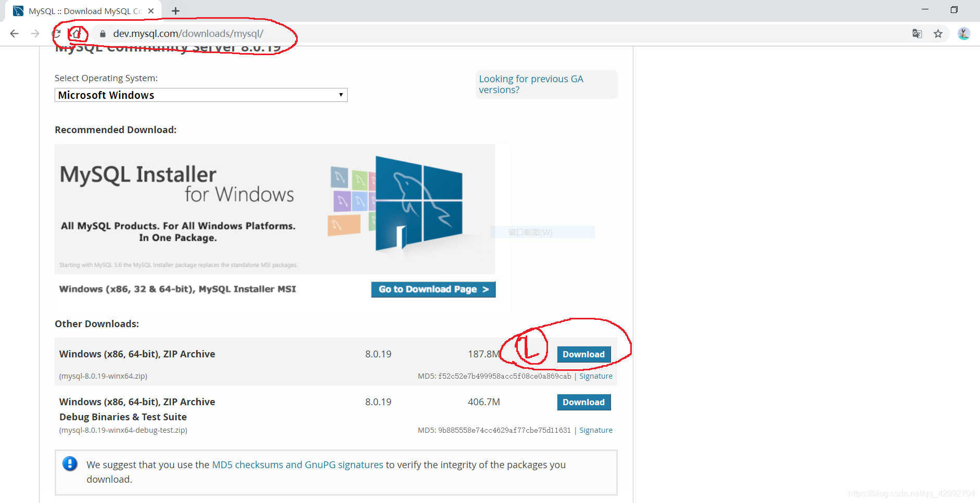Open Signature link for debug-test zip
This screenshot has width=980, height=503.
pyautogui.click(x=596, y=430)
